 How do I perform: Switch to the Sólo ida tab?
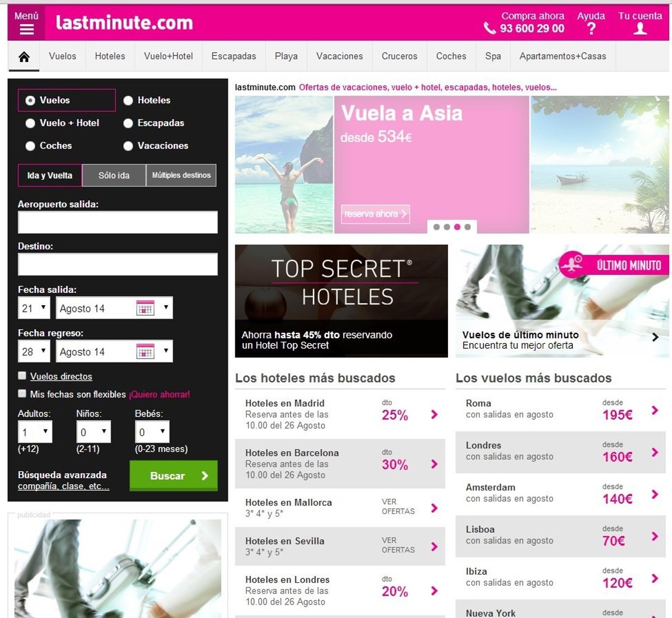114,175
